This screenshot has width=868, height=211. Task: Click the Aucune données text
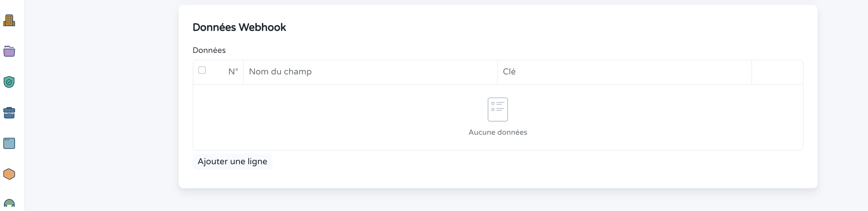point(498,132)
